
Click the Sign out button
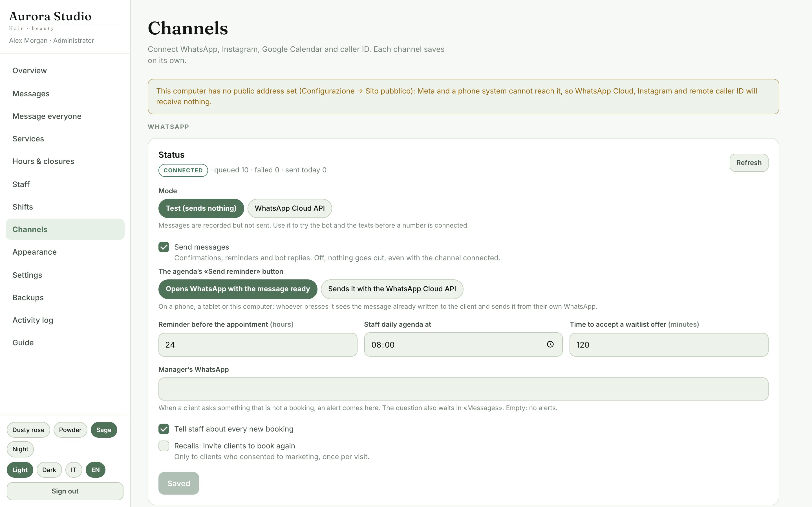click(65, 491)
